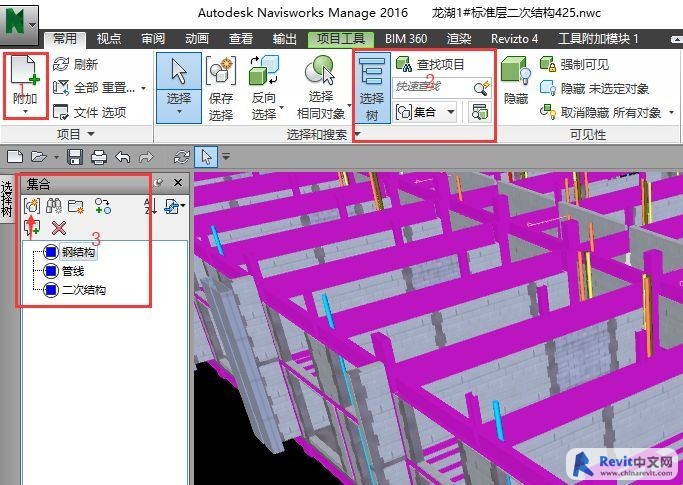Image resolution: width=683 pixels, height=485 pixels.
Task: Open the docked 选择树 side tab
Action: 7,199
